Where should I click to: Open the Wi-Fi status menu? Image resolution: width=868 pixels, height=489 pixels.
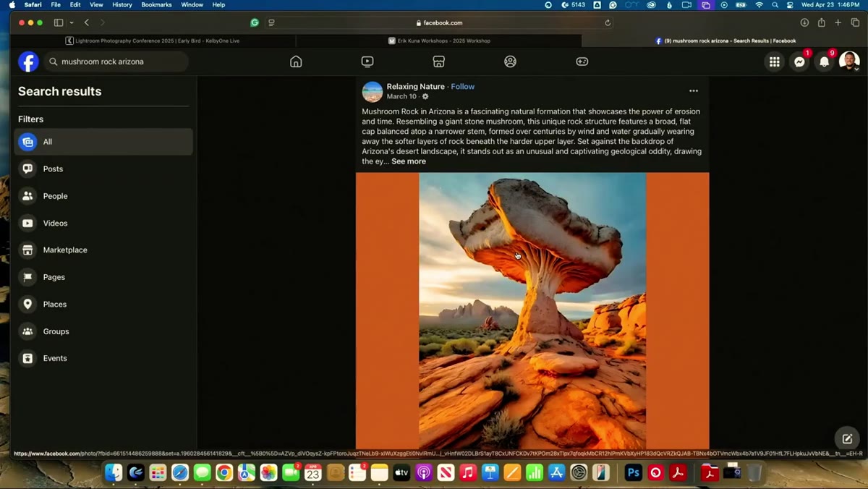pos(759,5)
